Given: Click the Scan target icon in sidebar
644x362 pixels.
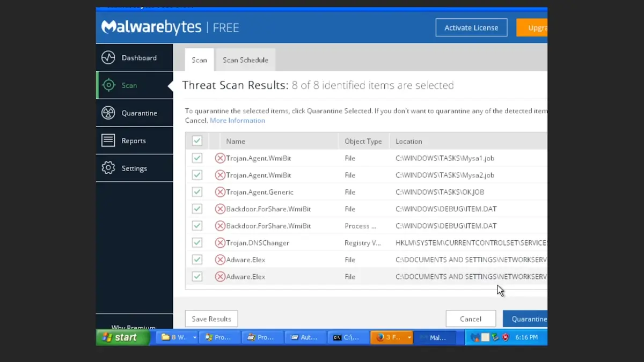Looking at the screenshot, I should pos(108,85).
